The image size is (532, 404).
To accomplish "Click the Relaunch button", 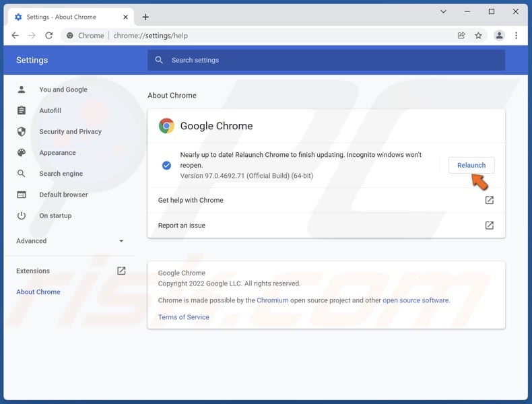I will 471,165.
